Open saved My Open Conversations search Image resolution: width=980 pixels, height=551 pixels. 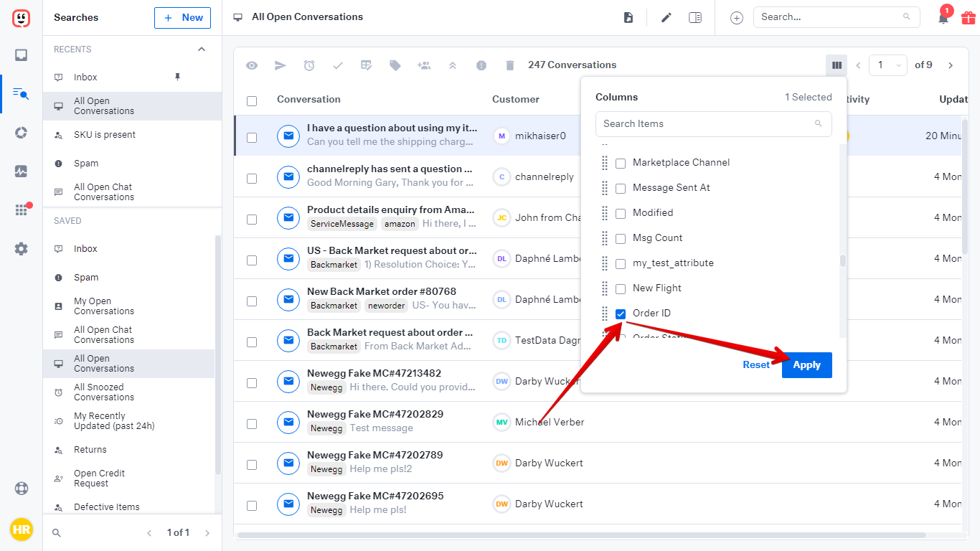(129, 306)
